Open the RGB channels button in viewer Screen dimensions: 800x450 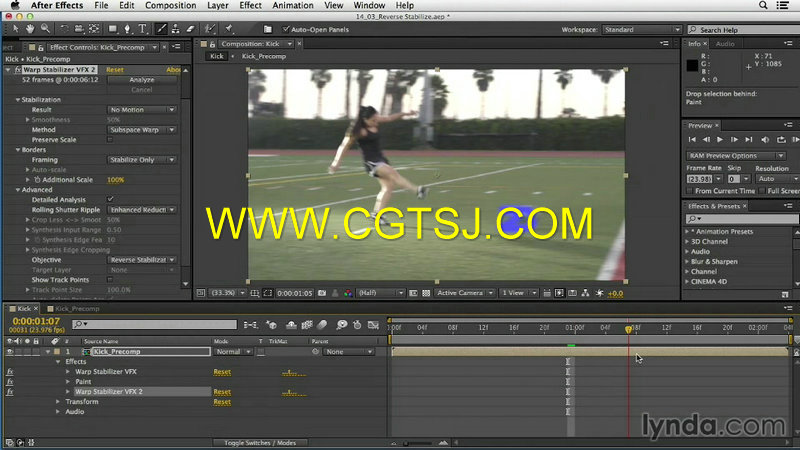coord(348,293)
